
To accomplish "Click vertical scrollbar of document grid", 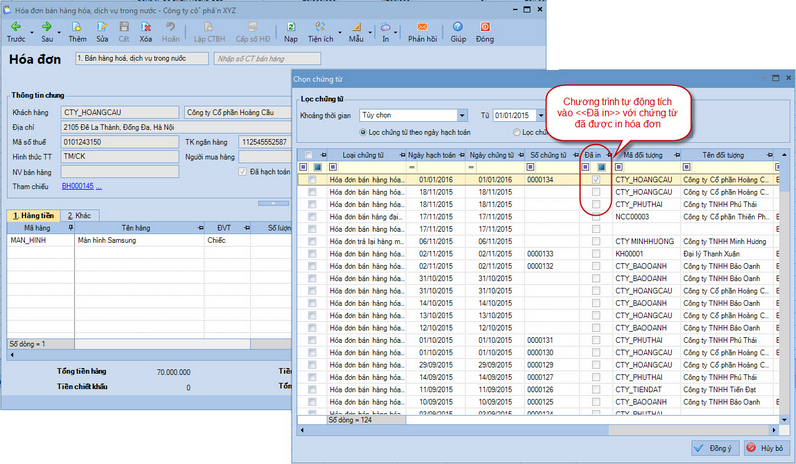I will (x=784, y=287).
